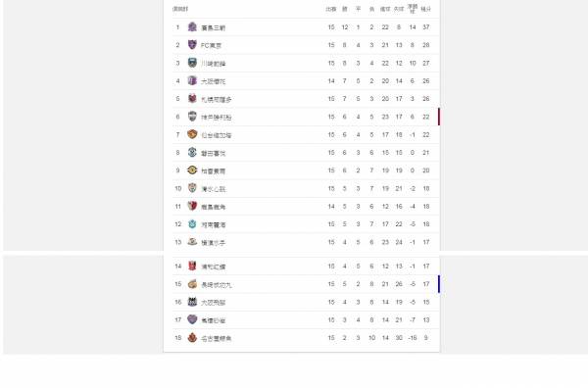Open the rank 13 橫濱 team name
The width and height of the screenshot is (588, 388).
point(213,243)
